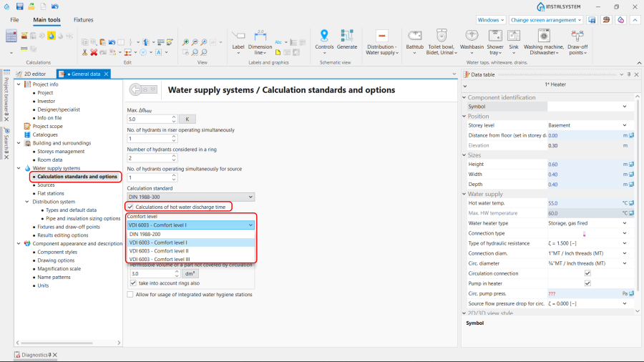
Task: Click the calculator icon in Calculations
Action: click(x=12, y=36)
